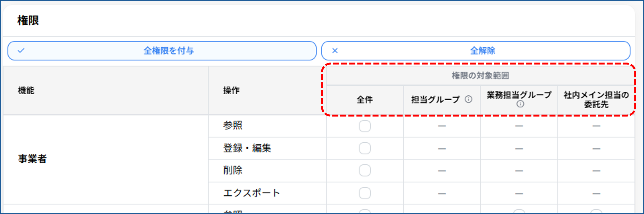This screenshot has height=214, width=644.
Task: Enable 全件 checkbox for 事業者 参照
Action: (x=365, y=126)
